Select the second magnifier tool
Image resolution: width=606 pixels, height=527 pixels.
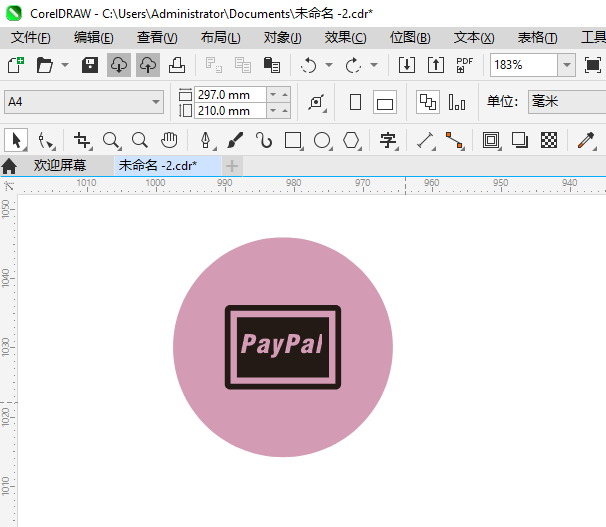click(140, 140)
